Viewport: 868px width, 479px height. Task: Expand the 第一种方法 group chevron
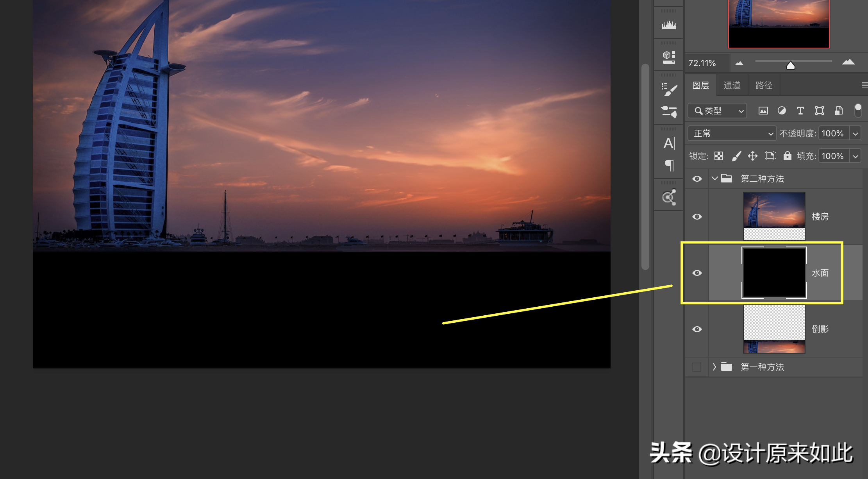714,367
